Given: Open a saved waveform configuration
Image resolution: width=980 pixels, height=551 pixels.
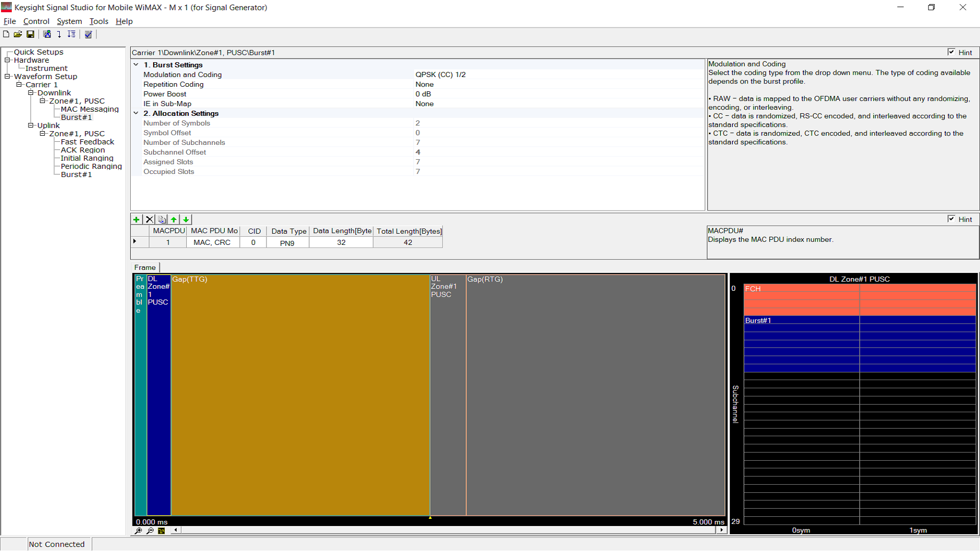Looking at the screenshot, I should tap(18, 34).
